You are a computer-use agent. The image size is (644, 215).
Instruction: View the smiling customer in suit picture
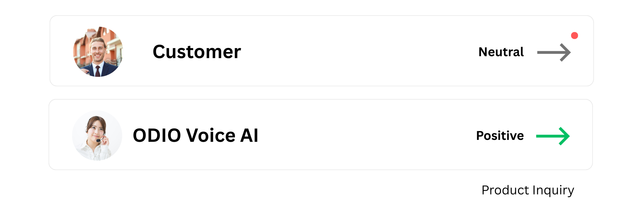click(x=98, y=52)
